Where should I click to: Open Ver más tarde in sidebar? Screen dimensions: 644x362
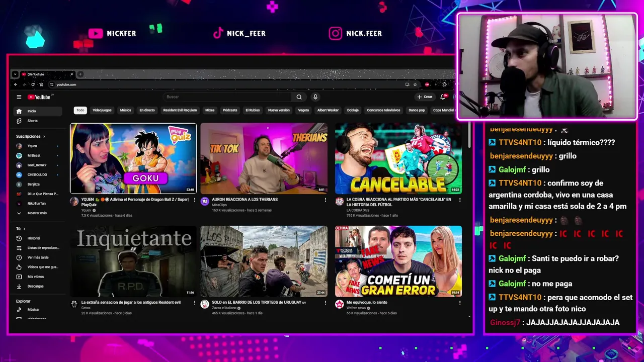pyautogui.click(x=38, y=257)
